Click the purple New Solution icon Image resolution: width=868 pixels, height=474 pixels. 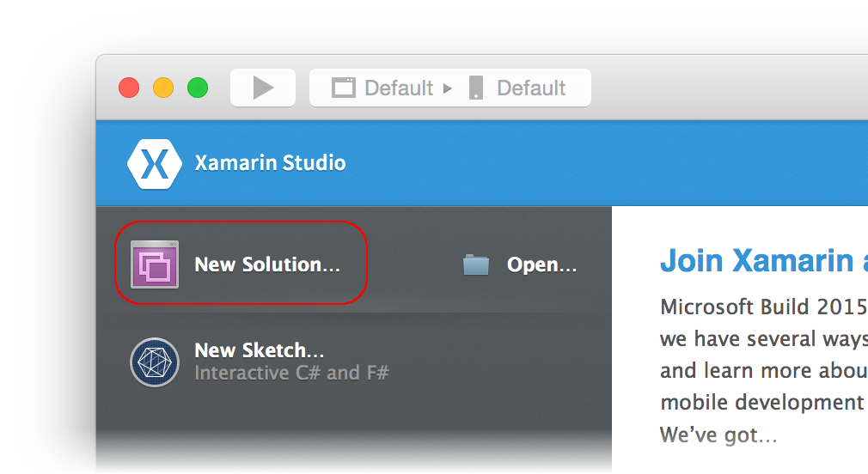[x=155, y=264]
